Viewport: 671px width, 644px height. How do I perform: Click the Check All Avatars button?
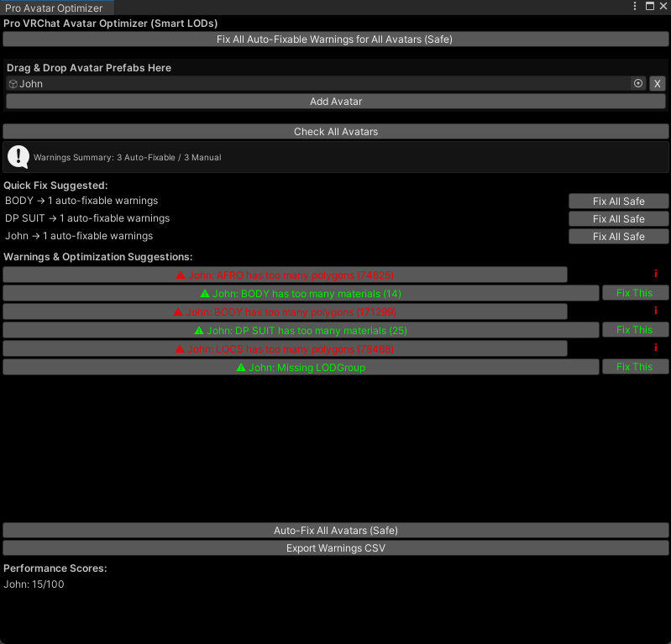336,132
